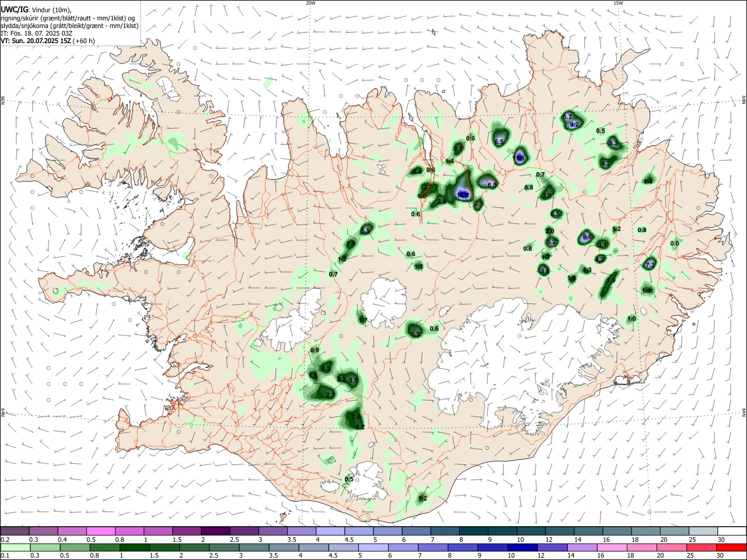Click the '15W' longitude label
747x560 pixels.
[x=618, y=3]
